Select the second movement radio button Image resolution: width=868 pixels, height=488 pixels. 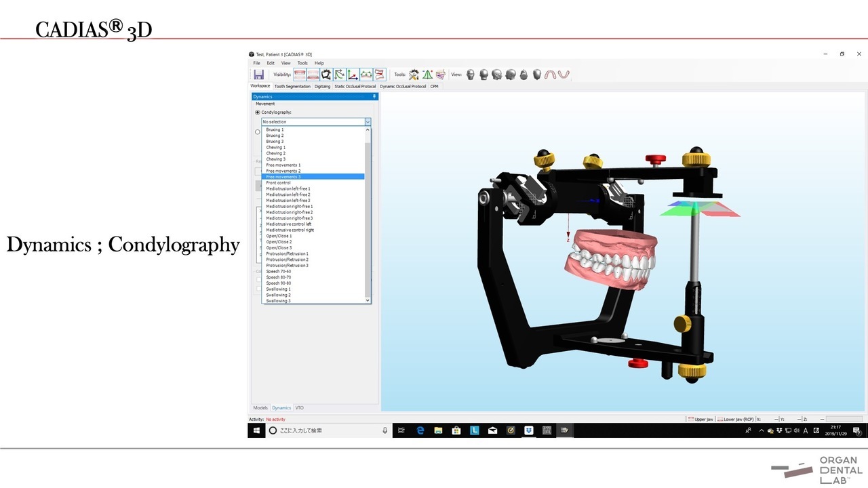258,132
